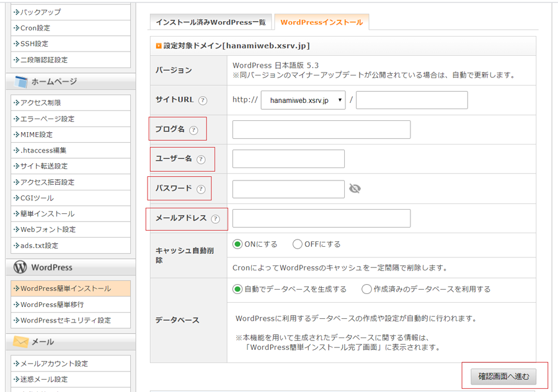The width and height of the screenshot is (558, 392).
Task: Select 作成済みのデータベースを利用する option
Action: [x=366, y=289]
